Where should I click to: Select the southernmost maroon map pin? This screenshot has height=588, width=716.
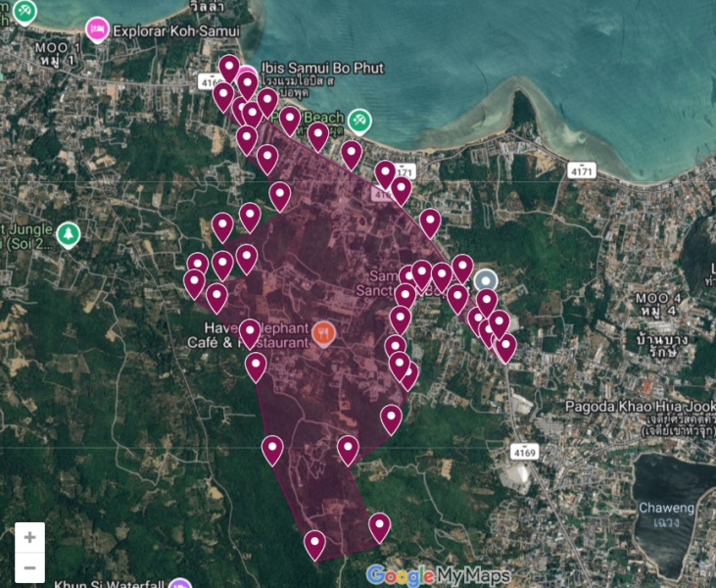[314, 544]
